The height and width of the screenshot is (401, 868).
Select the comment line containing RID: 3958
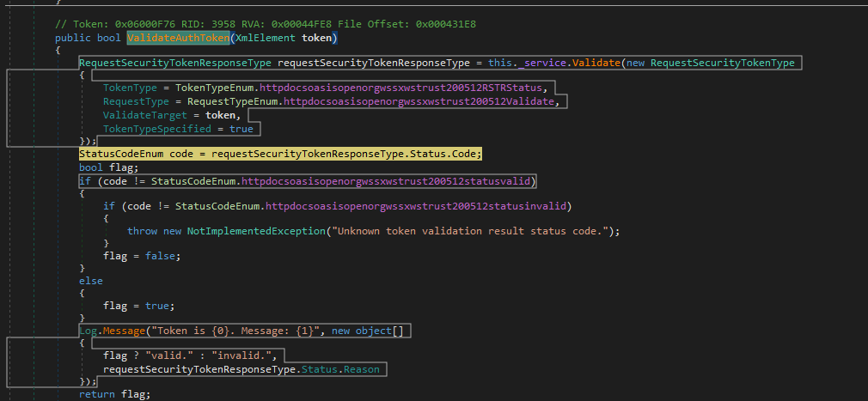[x=266, y=24]
